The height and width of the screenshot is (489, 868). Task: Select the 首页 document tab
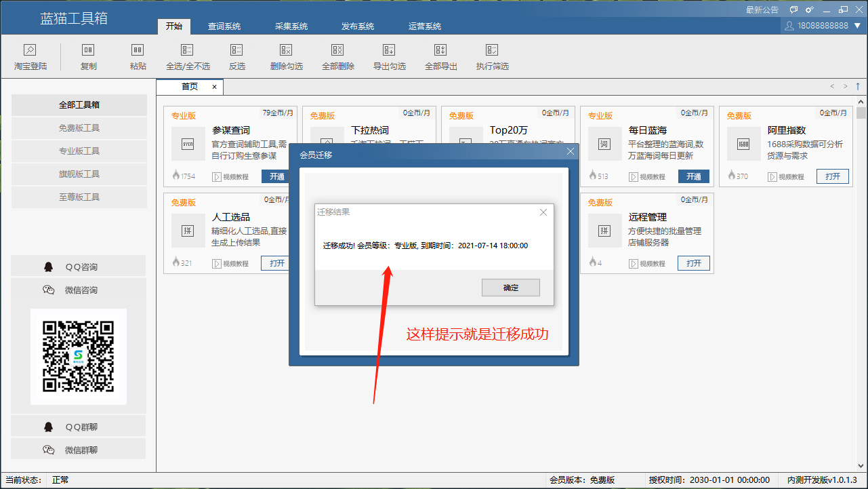pyautogui.click(x=190, y=87)
